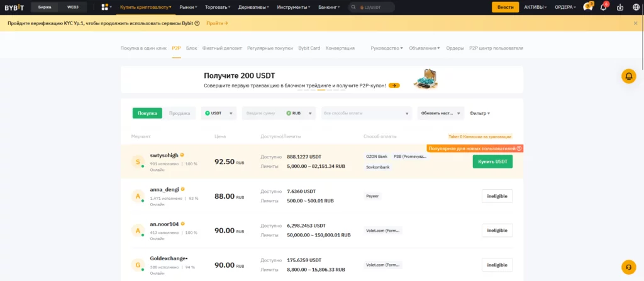Select the Покупка toggle
This screenshot has width=644, height=281.
147,113
